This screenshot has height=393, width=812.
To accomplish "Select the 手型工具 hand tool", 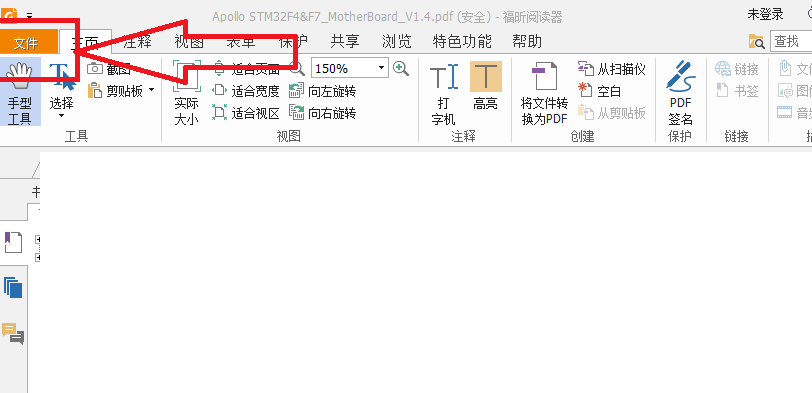I will click(20, 92).
